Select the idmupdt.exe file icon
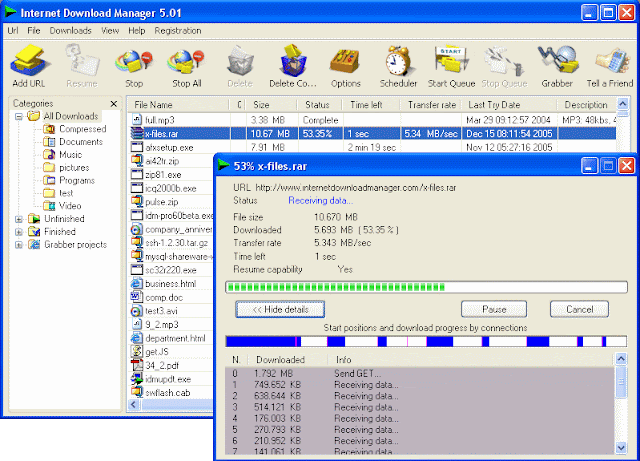 point(136,379)
